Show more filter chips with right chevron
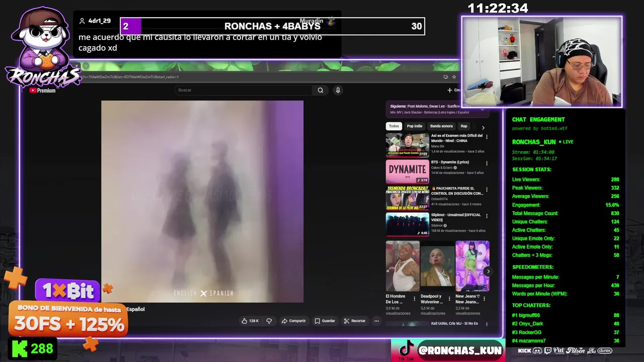Viewport: 644px width, 362px height. [483, 127]
